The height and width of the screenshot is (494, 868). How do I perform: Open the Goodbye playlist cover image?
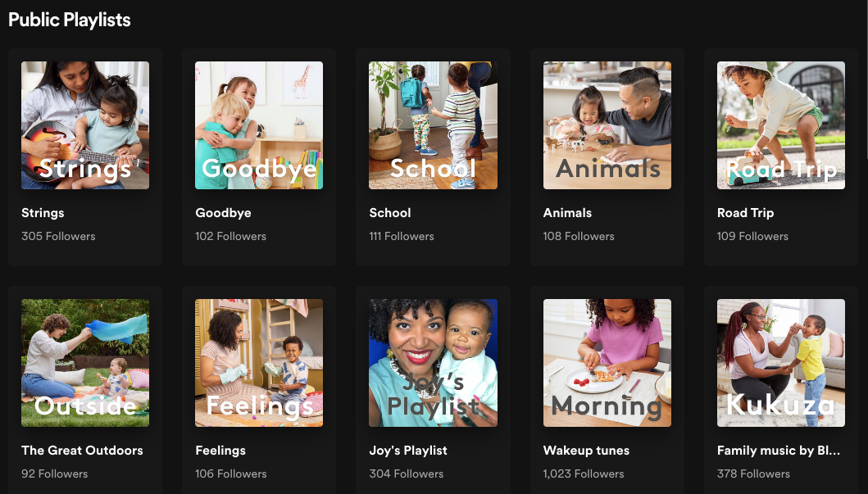coord(259,125)
